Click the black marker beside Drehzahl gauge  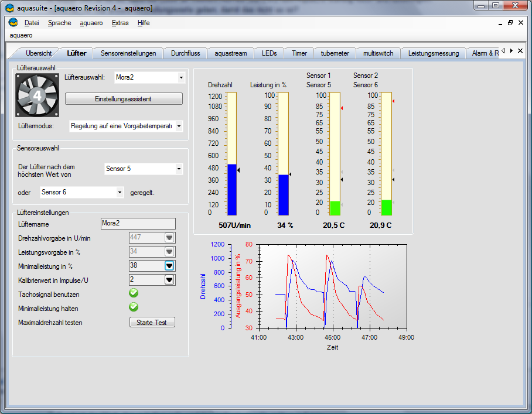pos(238,170)
